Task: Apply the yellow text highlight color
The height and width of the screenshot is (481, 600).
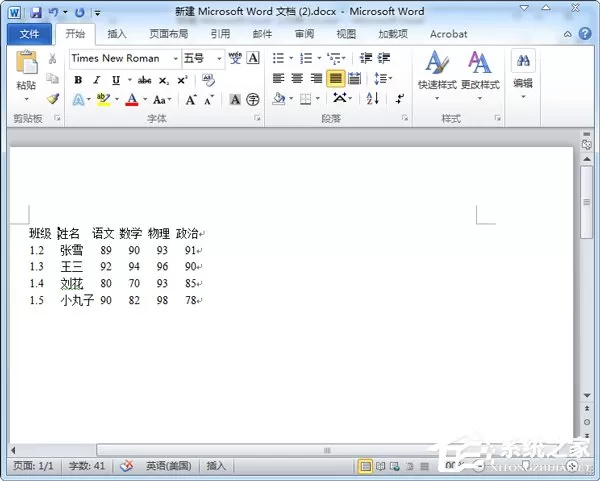Action: (x=103, y=100)
